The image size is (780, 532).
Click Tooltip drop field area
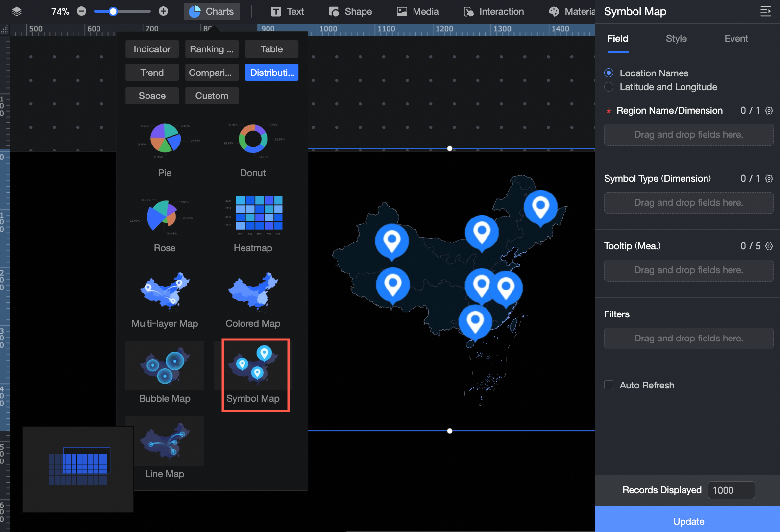[689, 270]
